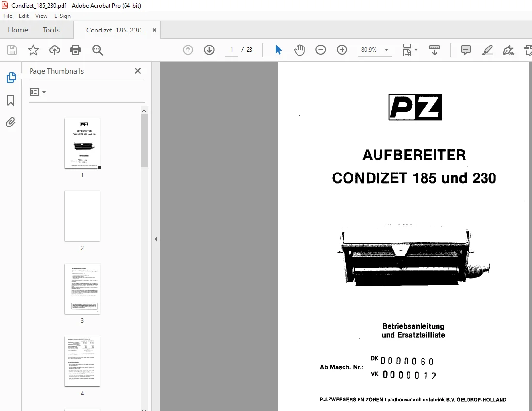This screenshot has height=411, width=532.
Task: Click the thumbnails panel scrollbar
Action: (x=144, y=141)
